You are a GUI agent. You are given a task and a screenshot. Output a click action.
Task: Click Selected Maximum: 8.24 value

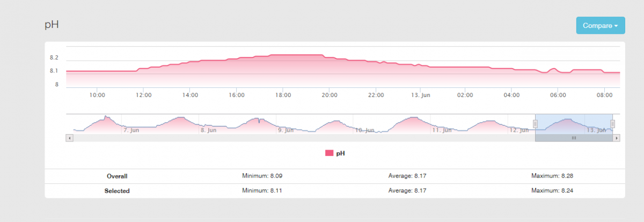(553, 190)
